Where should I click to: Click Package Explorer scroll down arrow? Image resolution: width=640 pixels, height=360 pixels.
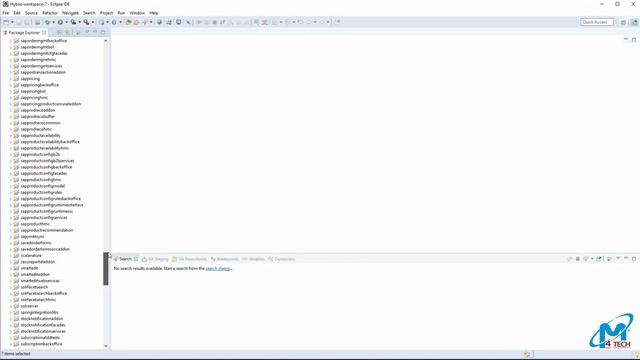pos(106,346)
